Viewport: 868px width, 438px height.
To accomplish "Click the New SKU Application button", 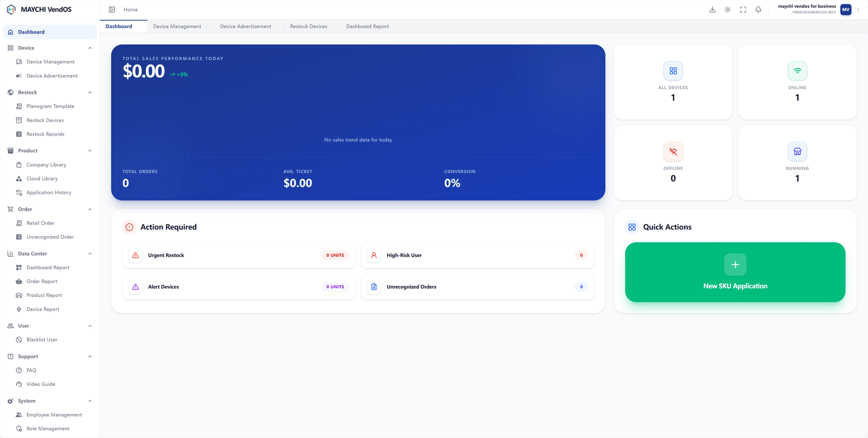I will [735, 272].
